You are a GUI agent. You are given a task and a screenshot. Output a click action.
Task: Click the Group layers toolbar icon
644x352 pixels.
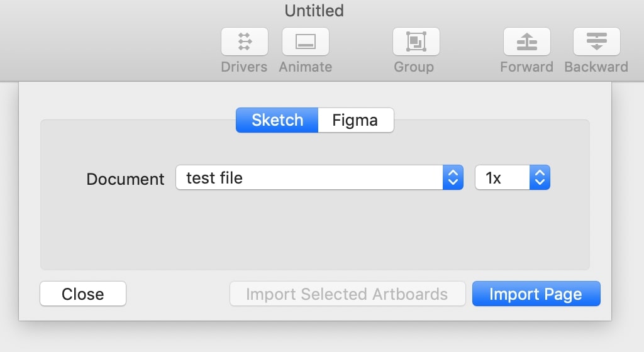pyautogui.click(x=416, y=42)
